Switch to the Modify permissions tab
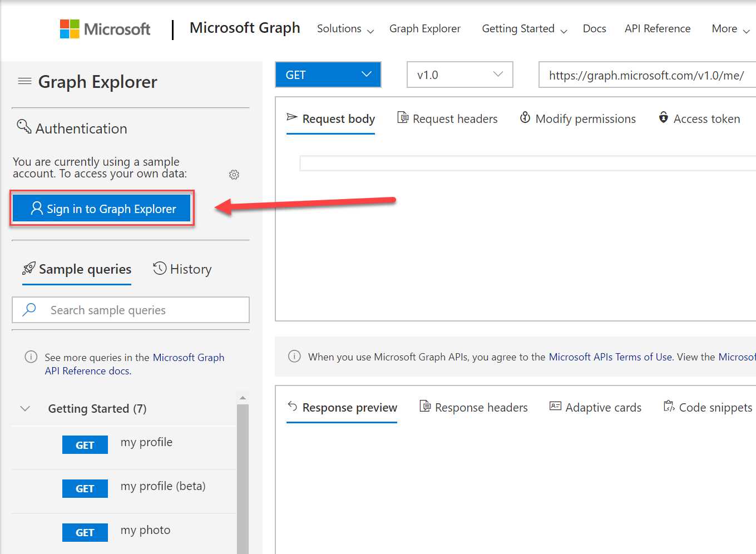The height and width of the screenshot is (554, 756). pyautogui.click(x=577, y=118)
